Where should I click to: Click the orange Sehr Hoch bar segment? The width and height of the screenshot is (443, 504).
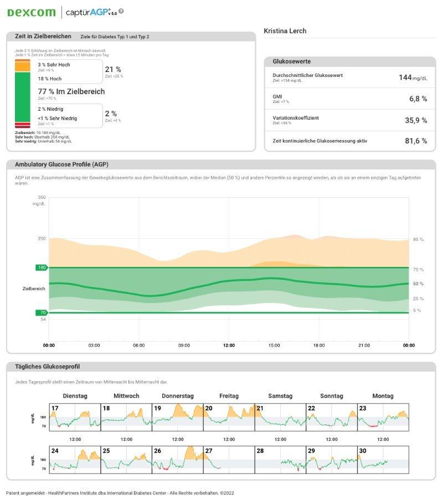(22, 66)
